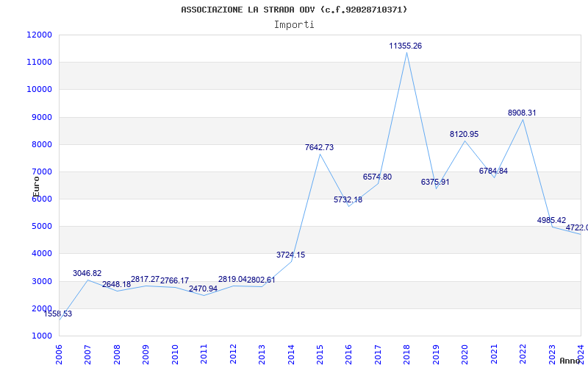Viewport: 588px width, 368px height.
Task: Select the 2648.18 data label
Action: [x=116, y=284]
